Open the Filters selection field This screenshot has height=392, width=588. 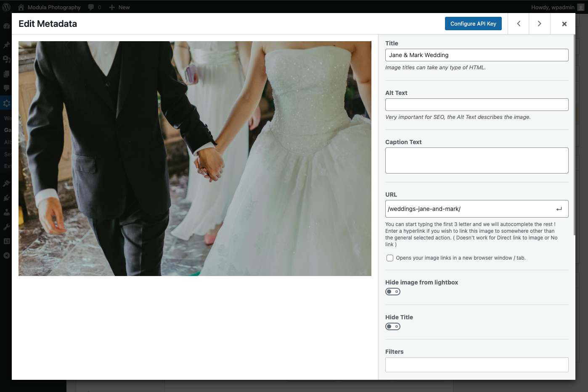(477, 364)
